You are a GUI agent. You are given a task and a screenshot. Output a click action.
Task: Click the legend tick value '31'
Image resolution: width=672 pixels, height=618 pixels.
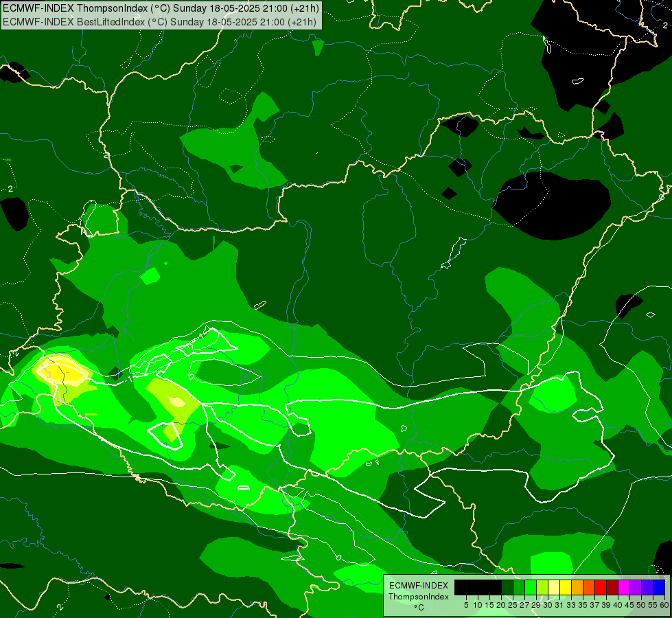[559, 605]
